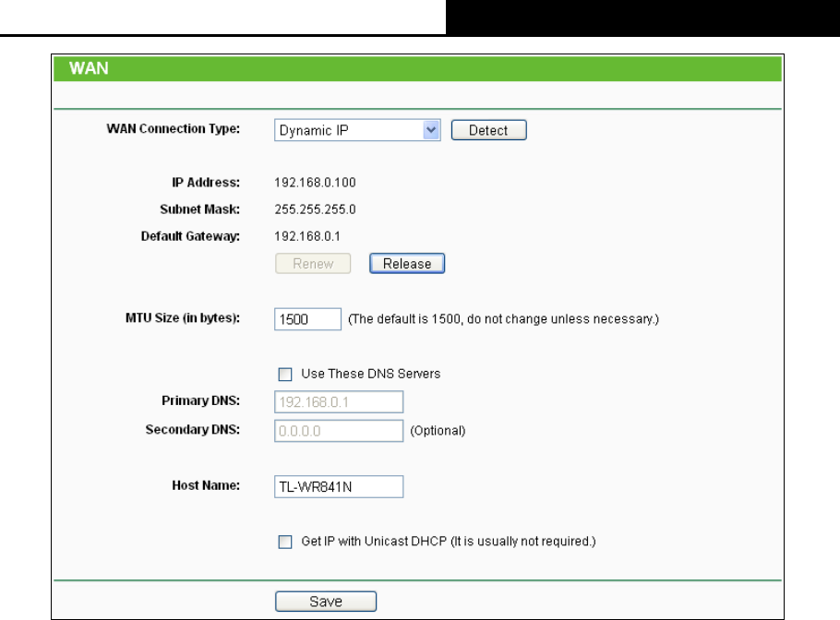
Task: Click the MTU default 1500 note text
Action: (504, 319)
